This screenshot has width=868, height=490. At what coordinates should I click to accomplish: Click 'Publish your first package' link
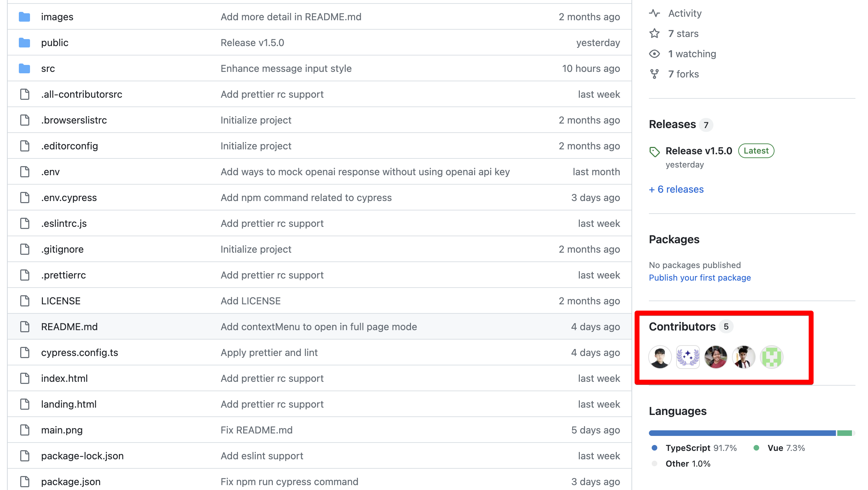pyautogui.click(x=699, y=277)
